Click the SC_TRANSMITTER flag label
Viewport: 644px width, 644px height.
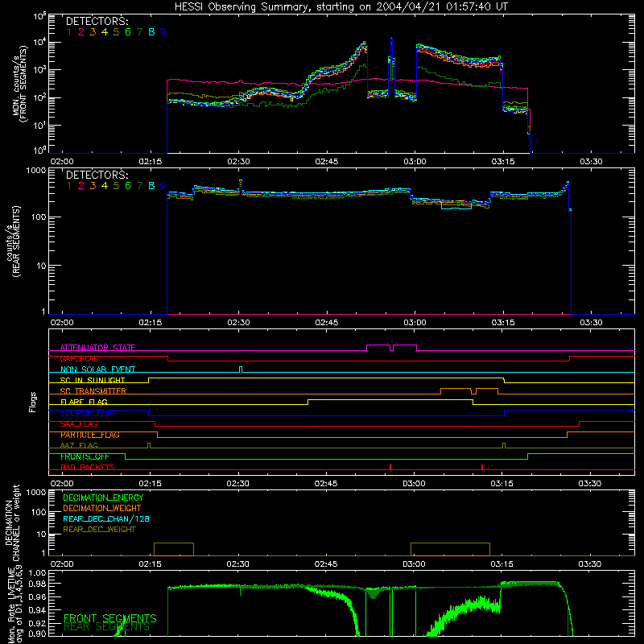tap(93, 391)
